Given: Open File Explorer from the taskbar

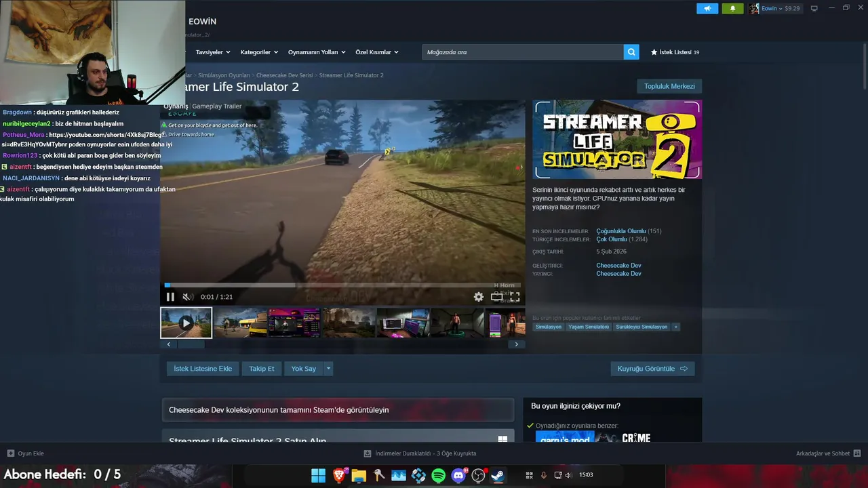Looking at the screenshot, I should tap(358, 476).
